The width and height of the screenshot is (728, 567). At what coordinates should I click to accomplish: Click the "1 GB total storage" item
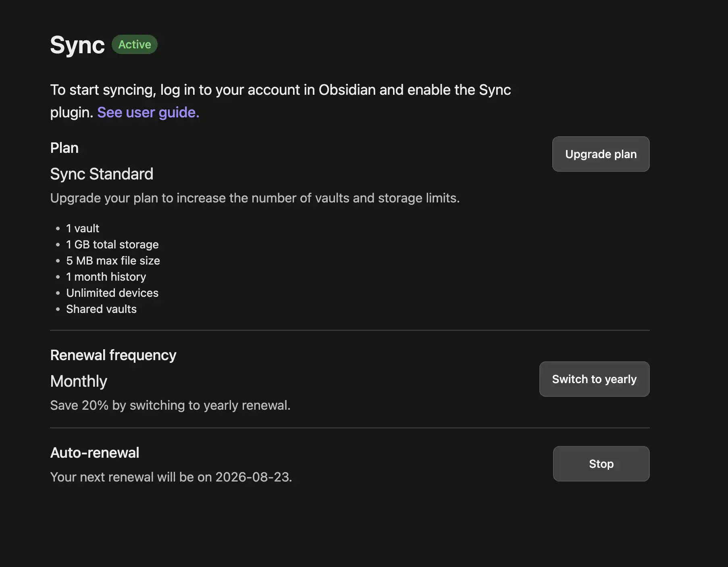coord(112,244)
